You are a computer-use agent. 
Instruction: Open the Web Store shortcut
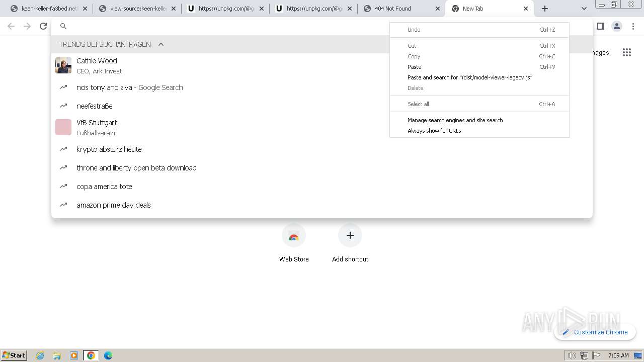[x=294, y=244]
